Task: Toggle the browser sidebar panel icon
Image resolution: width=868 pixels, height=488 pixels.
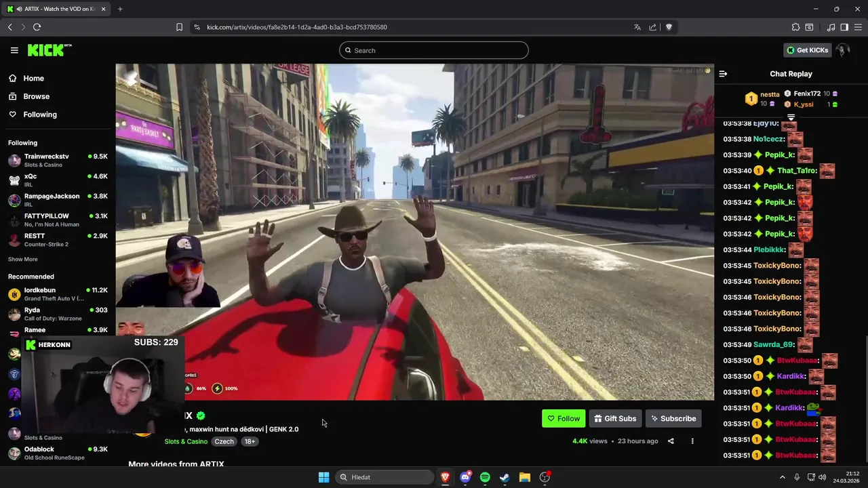Action: tap(844, 27)
